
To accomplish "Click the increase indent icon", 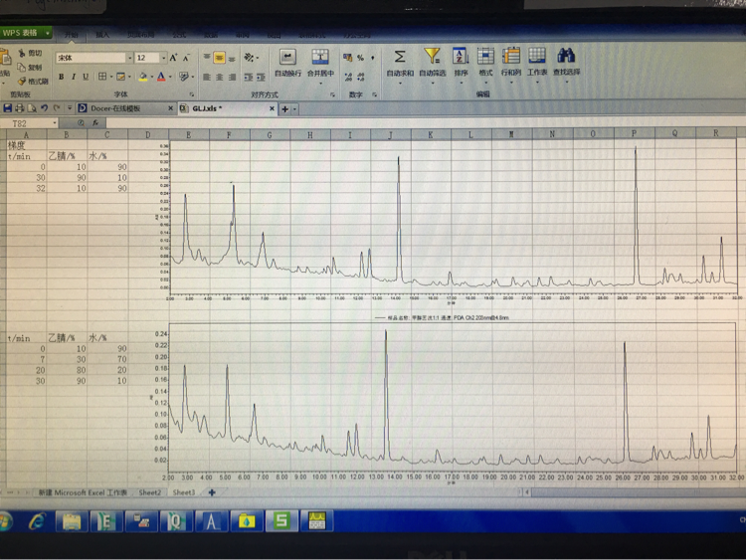I will [261, 77].
